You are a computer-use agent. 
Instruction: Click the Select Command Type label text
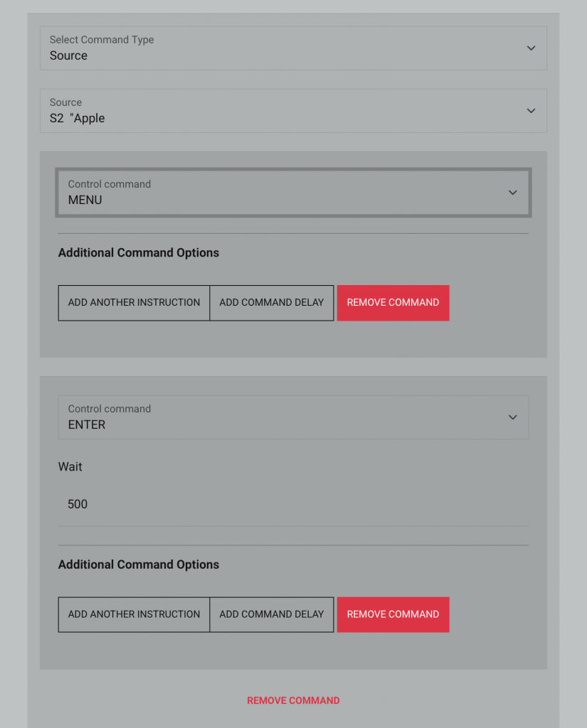coord(102,40)
